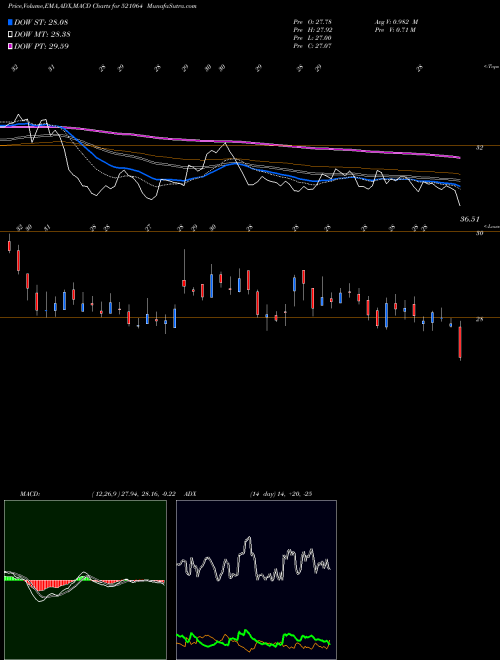The image size is (500, 660).
Task: Open the green MACD histogram panel
Action: click(x=85, y=580)
